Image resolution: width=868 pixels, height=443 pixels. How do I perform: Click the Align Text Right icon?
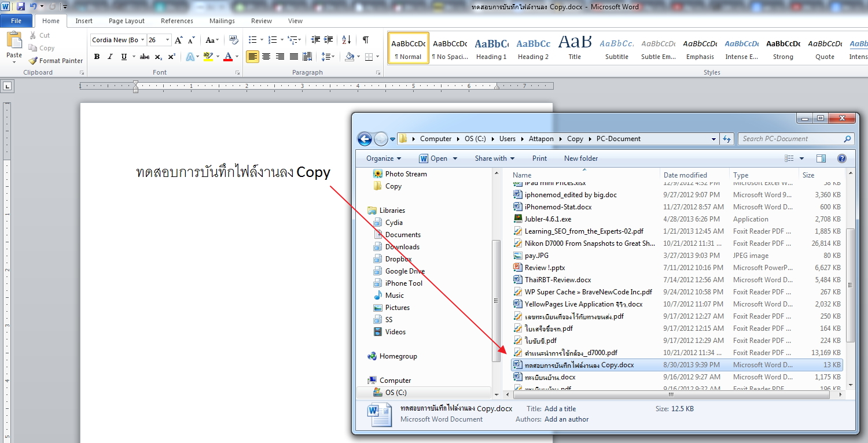[280, 57]
